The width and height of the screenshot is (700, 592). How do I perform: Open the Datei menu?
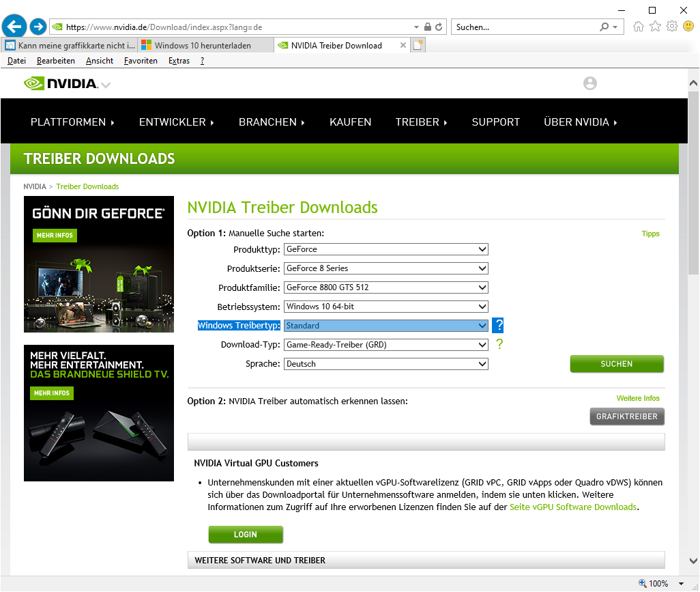click(x=16, y=61)
